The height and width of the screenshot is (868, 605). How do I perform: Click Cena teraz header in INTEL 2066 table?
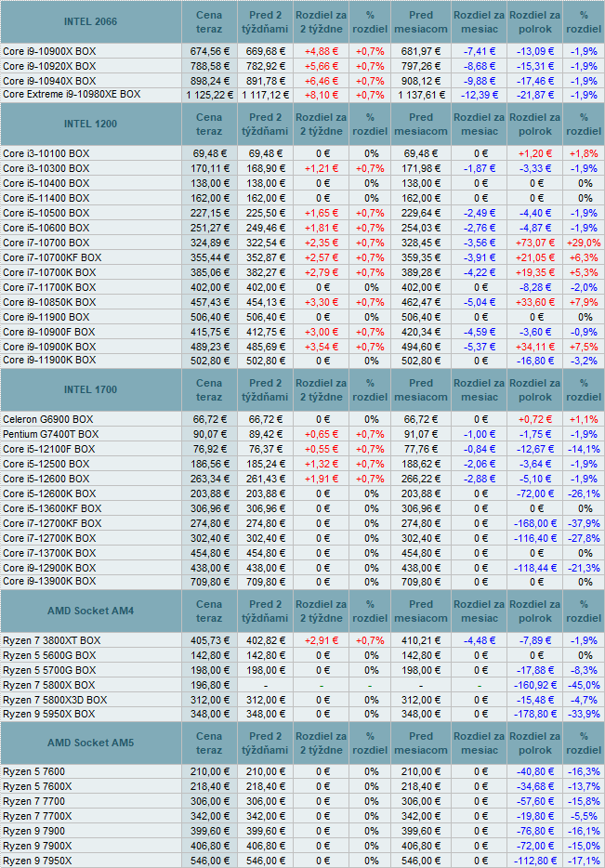(209, 22)
